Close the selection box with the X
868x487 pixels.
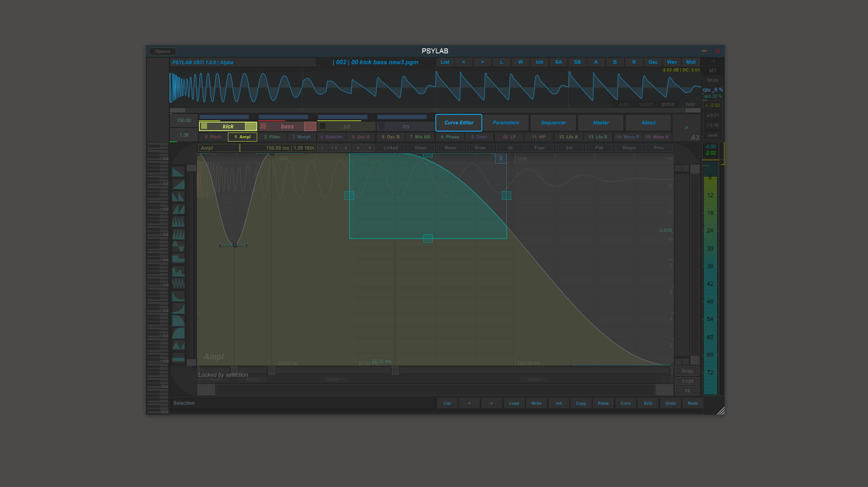pos(500,158)
